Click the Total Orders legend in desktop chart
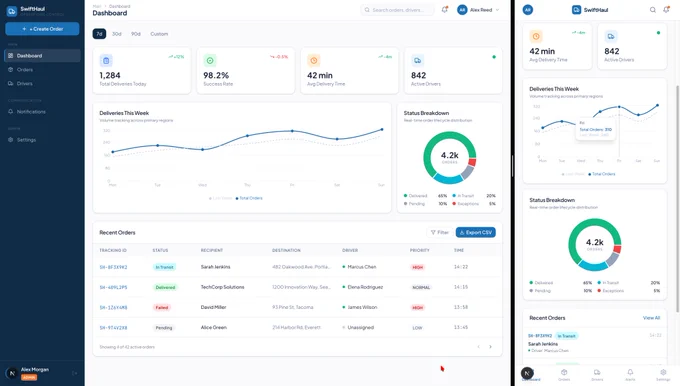The image size is (680, 386). (249, 198)
